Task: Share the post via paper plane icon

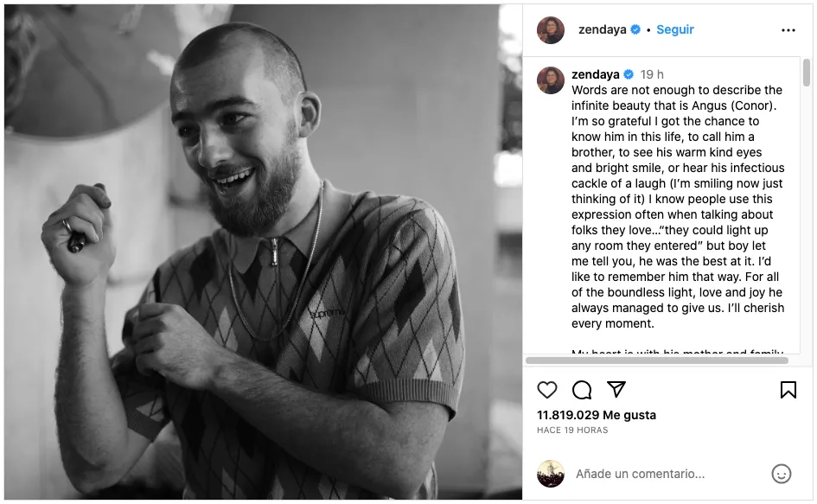Action: point(616,389)
